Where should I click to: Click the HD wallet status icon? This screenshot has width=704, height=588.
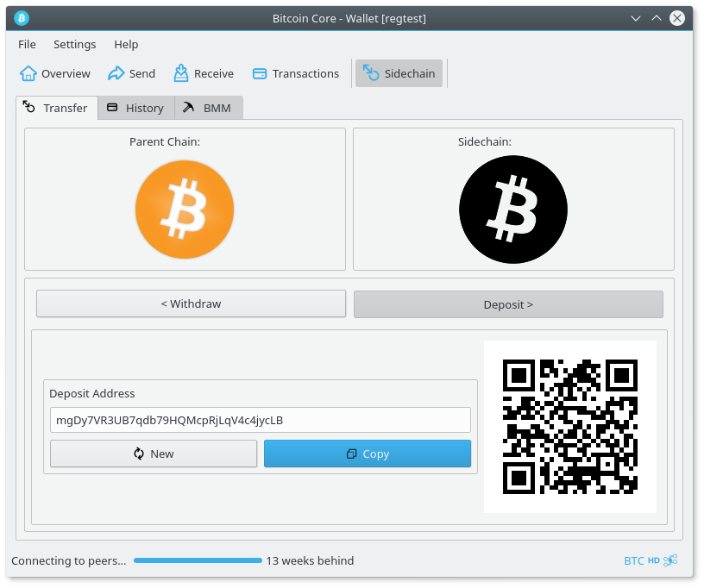tap(654, 560)
